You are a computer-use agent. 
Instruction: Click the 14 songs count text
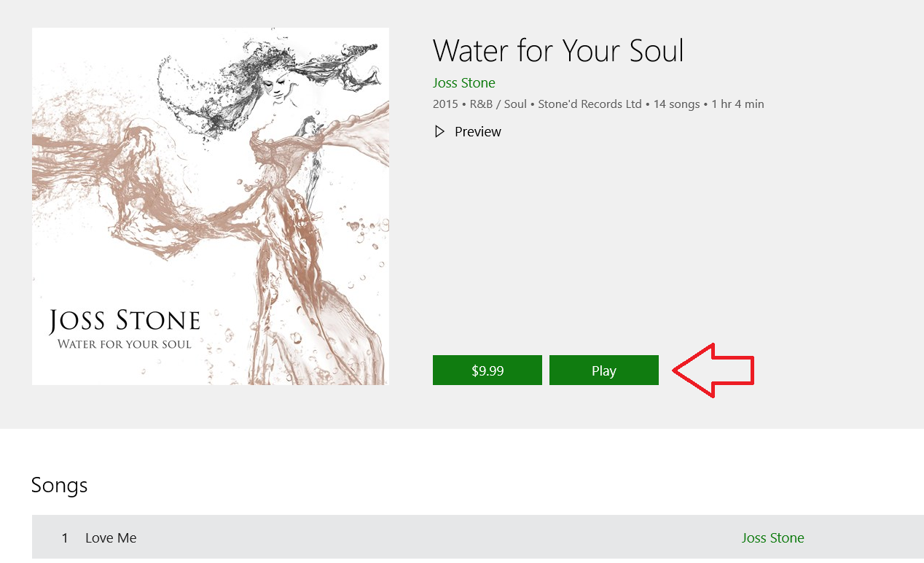(676, 104)
